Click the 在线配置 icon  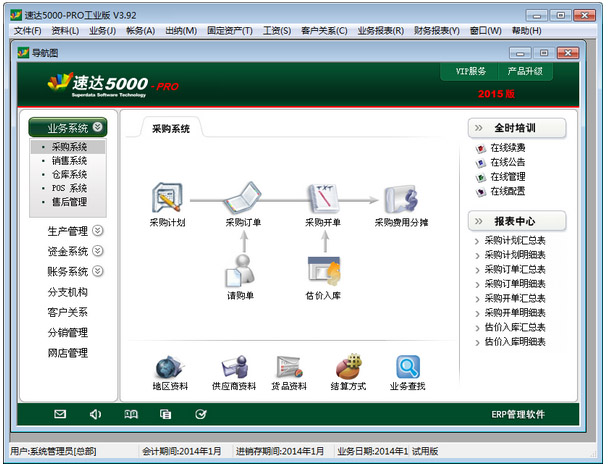481,192
